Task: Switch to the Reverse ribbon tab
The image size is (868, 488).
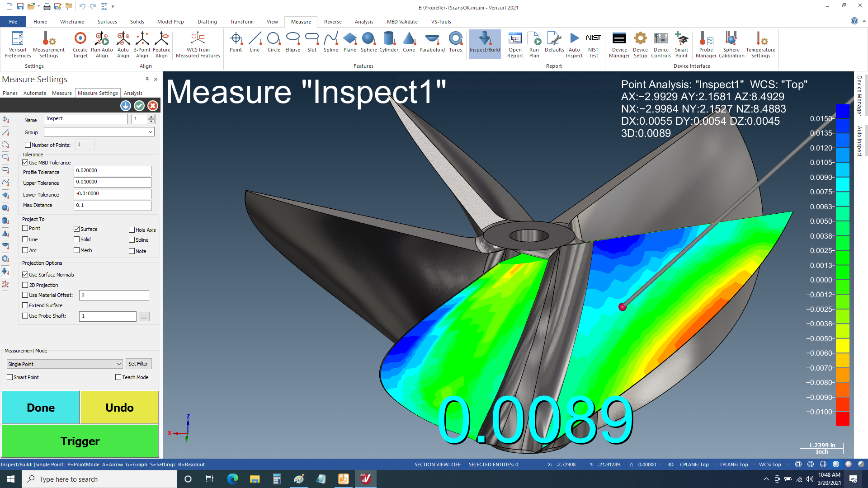Action: click(x=333, y=22)
